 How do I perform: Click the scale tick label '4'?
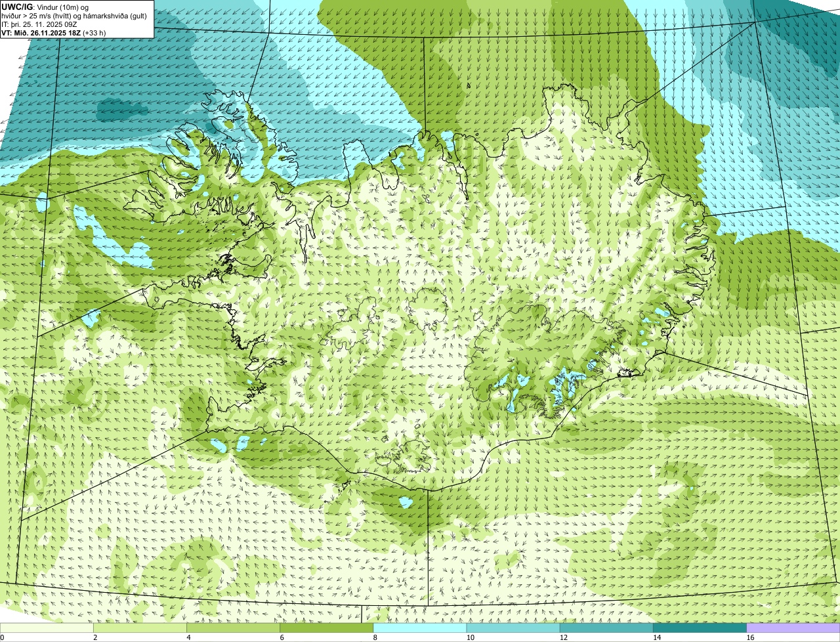[x=188, y=637]
